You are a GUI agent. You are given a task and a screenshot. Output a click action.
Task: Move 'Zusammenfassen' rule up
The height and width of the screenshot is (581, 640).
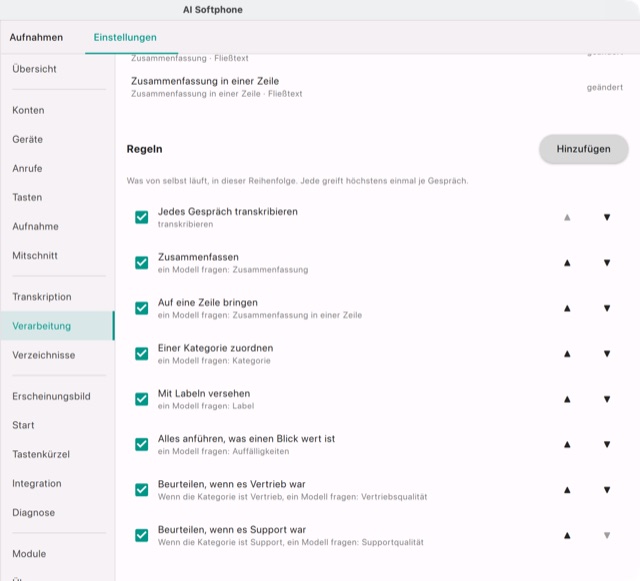pos(567,263)
